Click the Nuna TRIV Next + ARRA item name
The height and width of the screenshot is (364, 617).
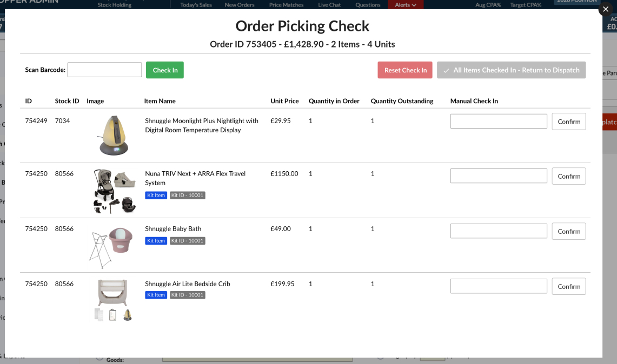(195, 178)
